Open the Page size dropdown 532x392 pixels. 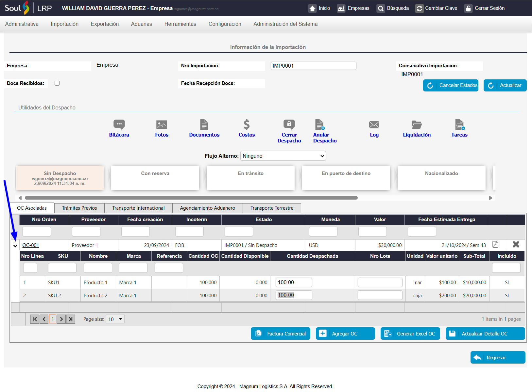click(115, 319)
